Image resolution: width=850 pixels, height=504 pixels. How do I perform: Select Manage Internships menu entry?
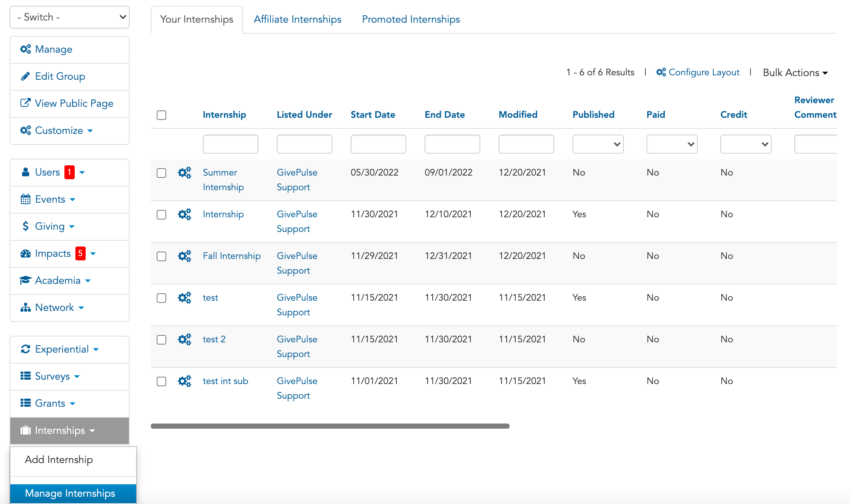coord(73,493)
